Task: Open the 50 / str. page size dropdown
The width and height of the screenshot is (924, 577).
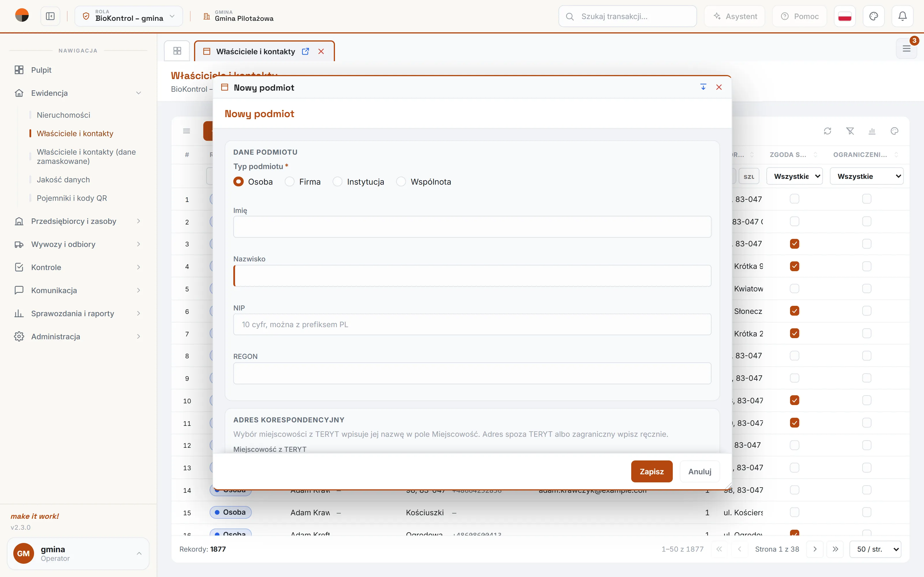Action: point(875,549)
